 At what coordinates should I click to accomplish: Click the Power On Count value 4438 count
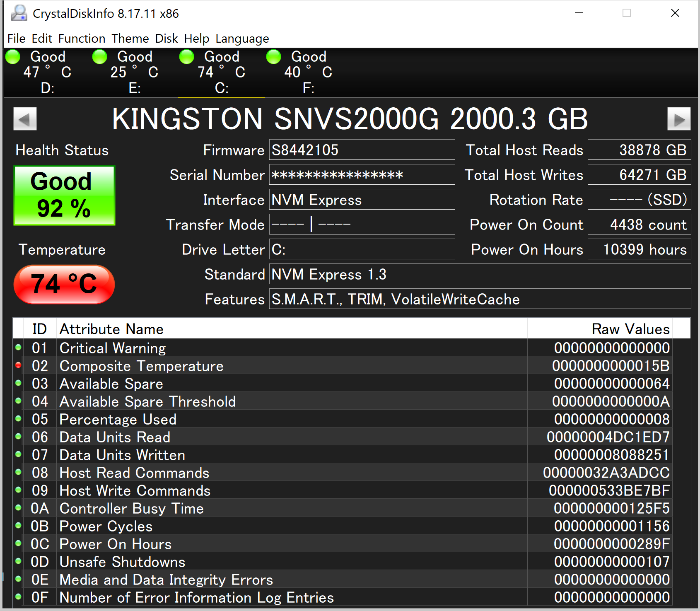640,225
